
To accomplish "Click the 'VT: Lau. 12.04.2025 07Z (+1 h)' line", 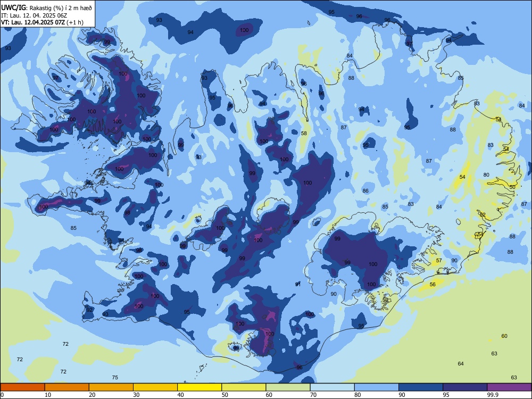I will (42, 22).
